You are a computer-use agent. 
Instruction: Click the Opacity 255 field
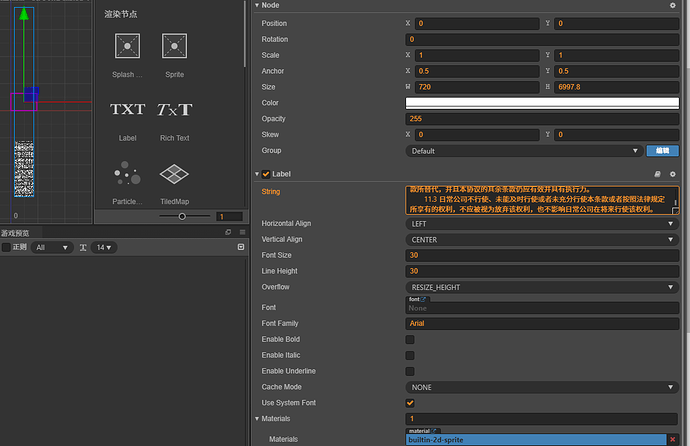542,119
